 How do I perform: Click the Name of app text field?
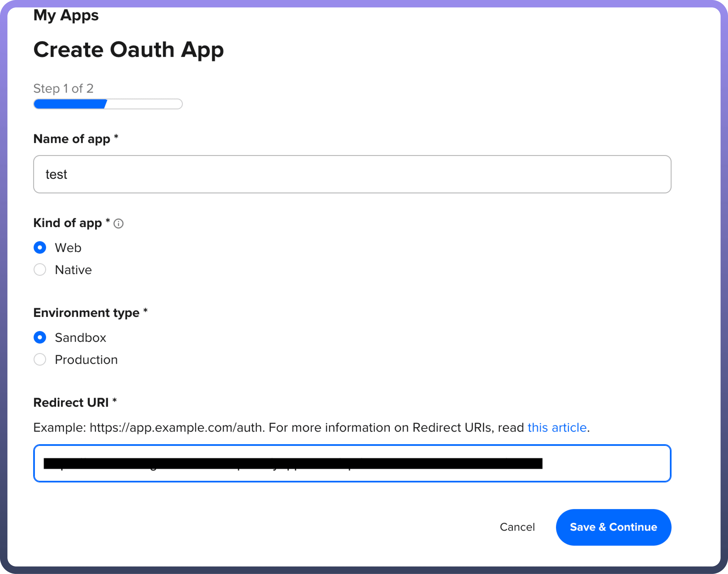(352, 174)
